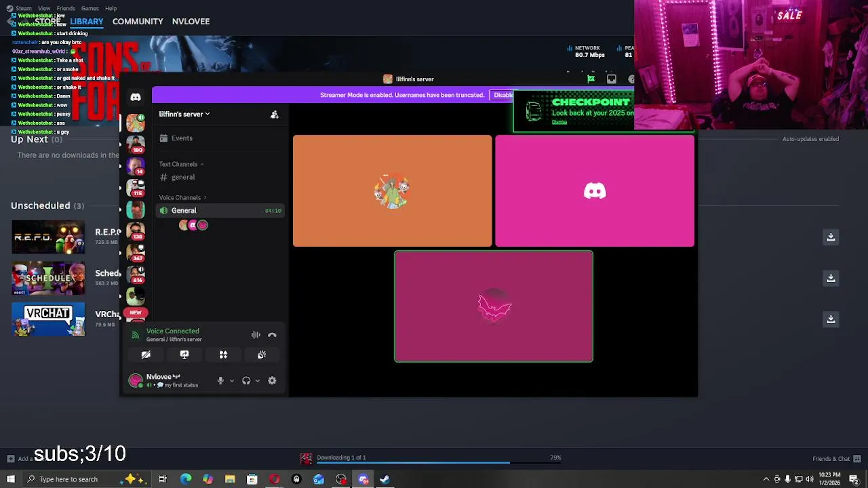Open the Games menu in Steam
This screenshot has height=488, width=868.
pos(90,8)
